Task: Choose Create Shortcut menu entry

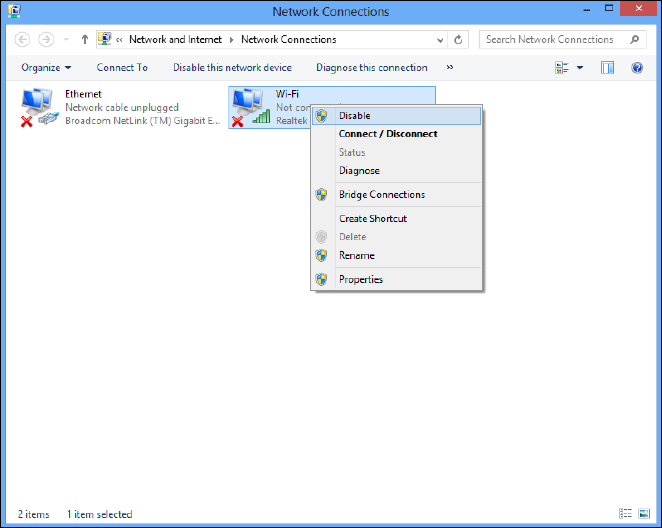Action: (396, 219)
